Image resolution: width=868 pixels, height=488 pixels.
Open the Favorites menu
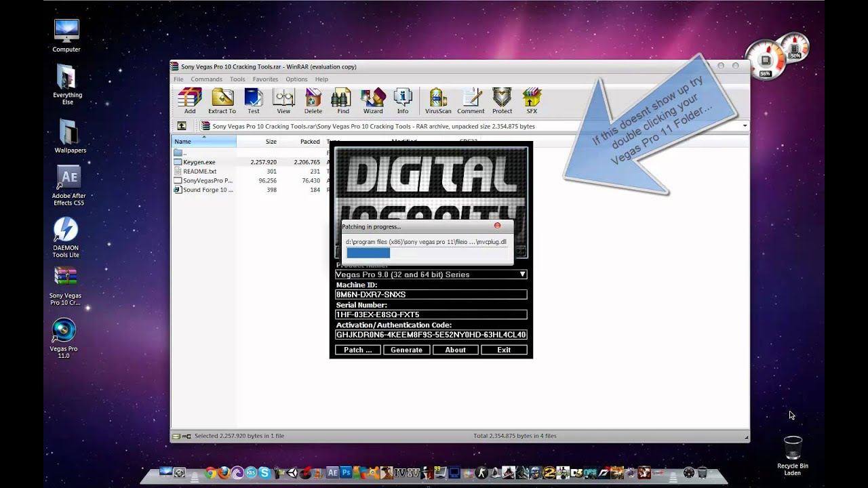(x=265, y=79)
